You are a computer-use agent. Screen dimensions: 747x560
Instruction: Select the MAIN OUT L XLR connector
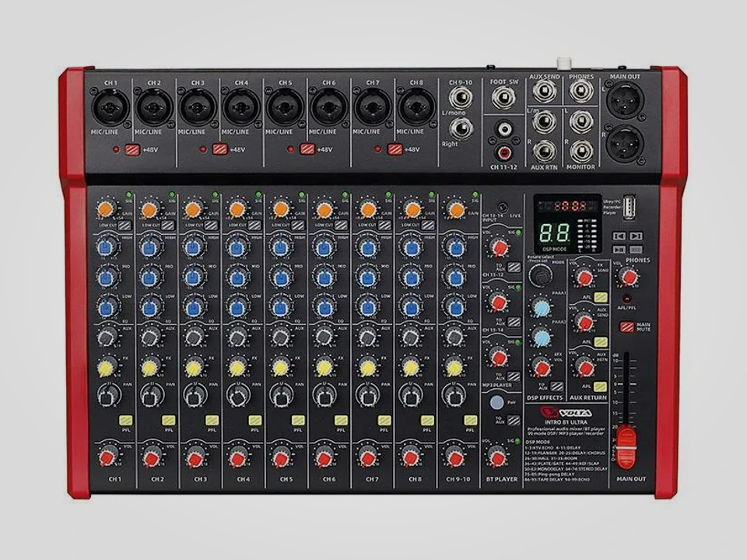(625, 100)
